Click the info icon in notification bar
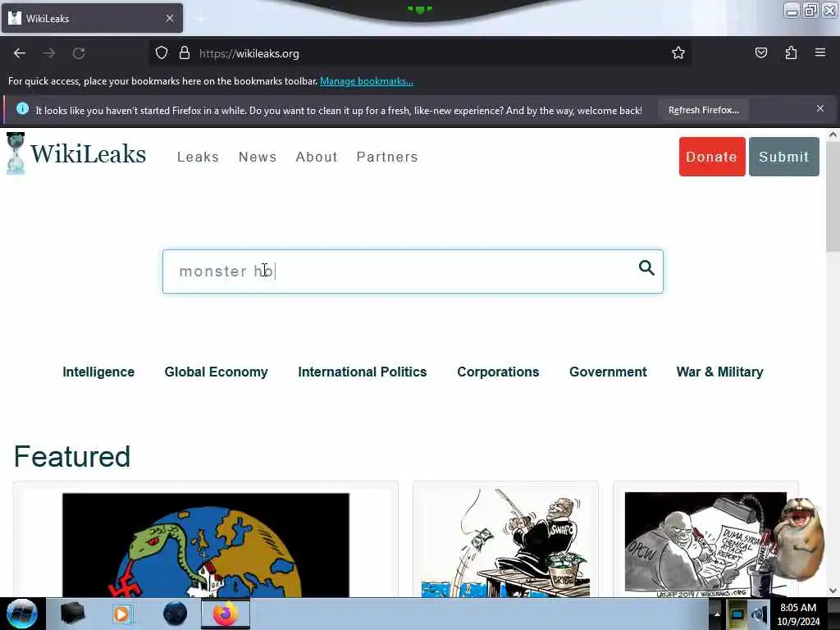 [x=22, y=109]
